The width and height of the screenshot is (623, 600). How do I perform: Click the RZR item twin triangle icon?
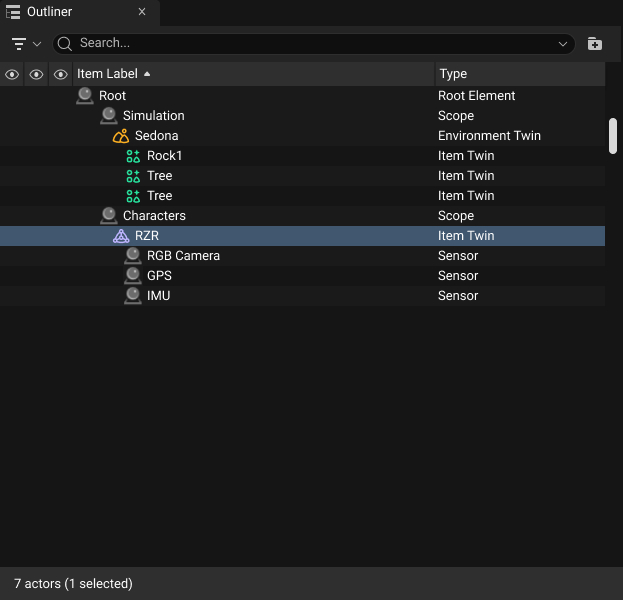tap(121, 236)
